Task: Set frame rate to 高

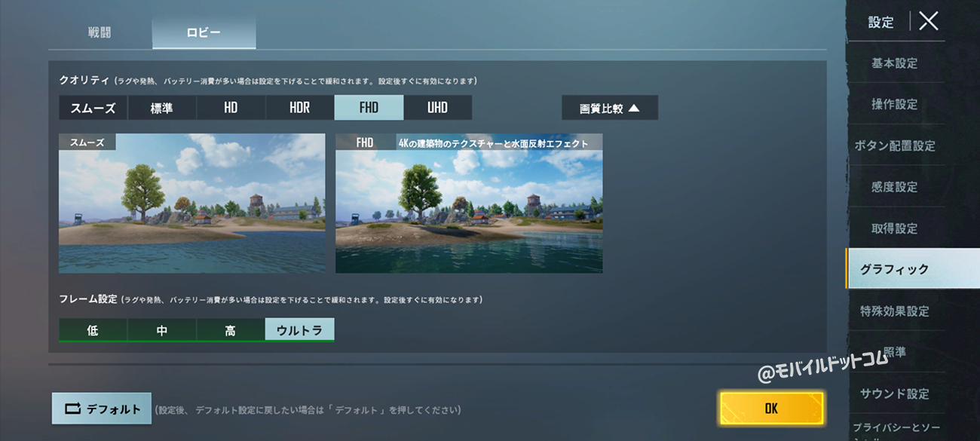Action: click(231, 330)
